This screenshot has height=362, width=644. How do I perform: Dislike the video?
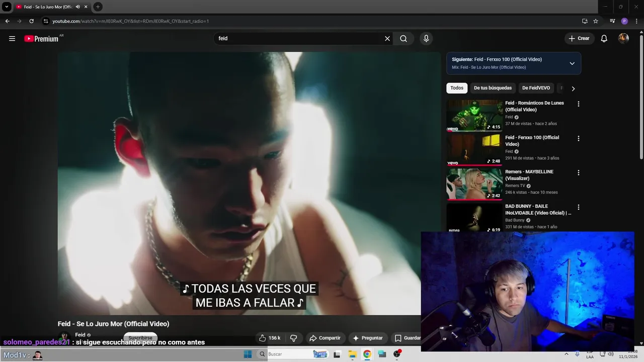(x=294, y=338)
